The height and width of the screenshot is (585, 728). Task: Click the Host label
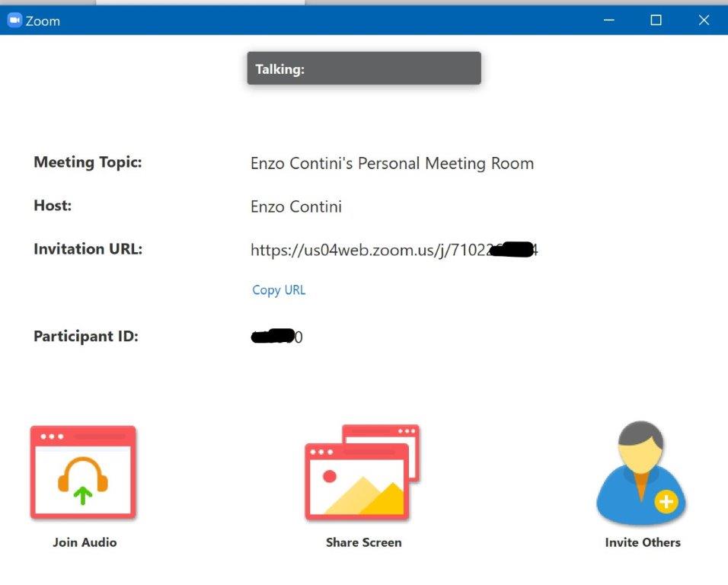coord(53,206)
